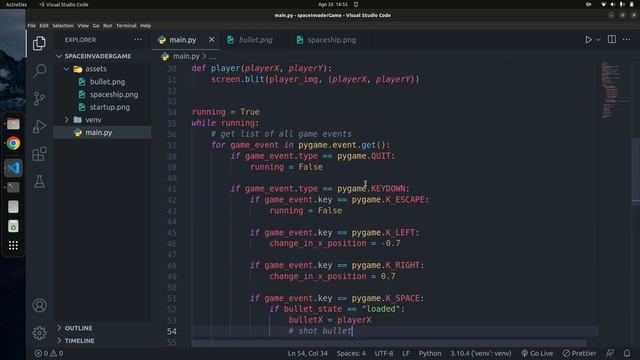
Task: Open the Run menu
Action: coord(107,25)
